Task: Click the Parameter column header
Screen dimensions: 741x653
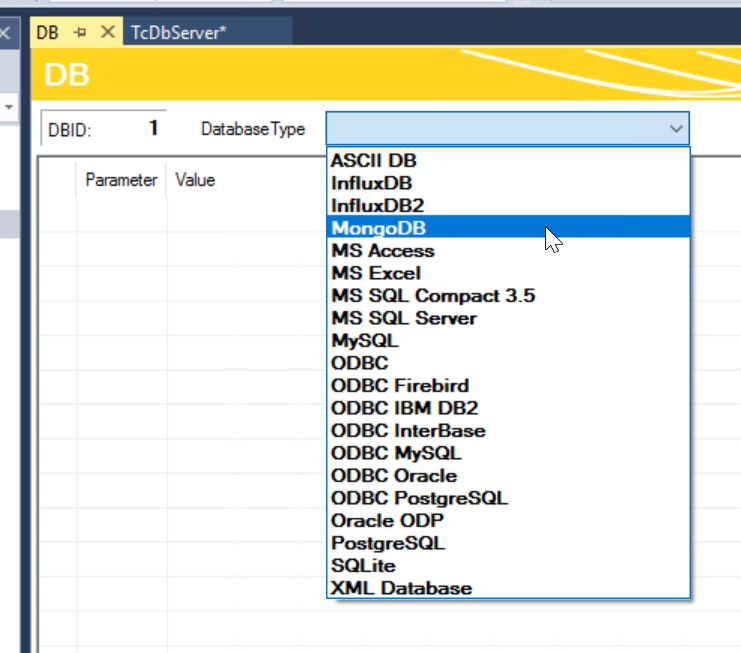Action: 121,180
